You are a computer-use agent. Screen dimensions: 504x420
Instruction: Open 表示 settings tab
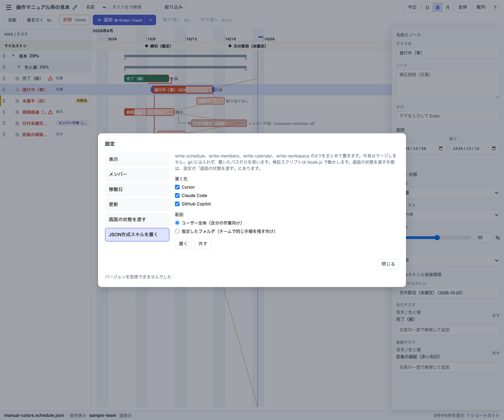(137, 159)
